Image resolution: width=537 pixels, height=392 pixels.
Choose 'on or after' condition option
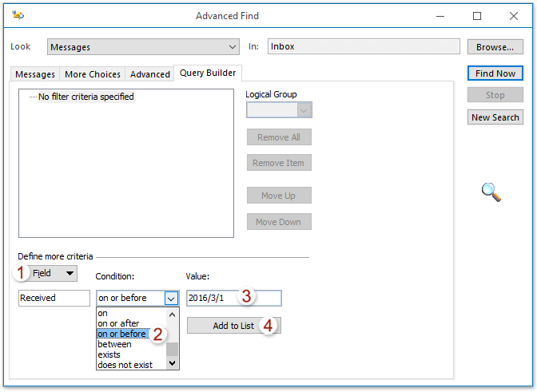pos(118,323)
